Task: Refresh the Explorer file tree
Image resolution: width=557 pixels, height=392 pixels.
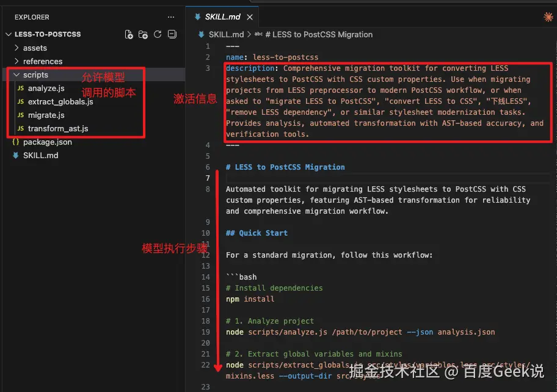Action: click(x=158, y=34)
